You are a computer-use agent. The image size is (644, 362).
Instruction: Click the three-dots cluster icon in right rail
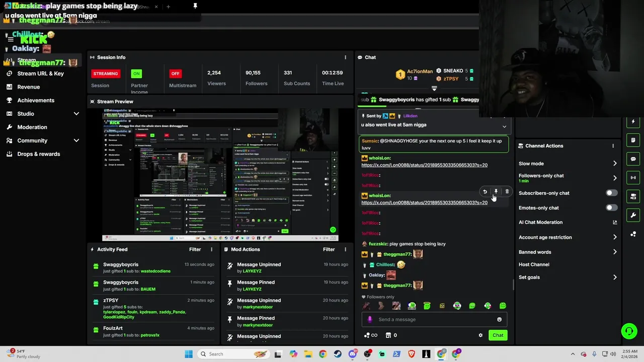pyautogui.click(x=633, y=234)
